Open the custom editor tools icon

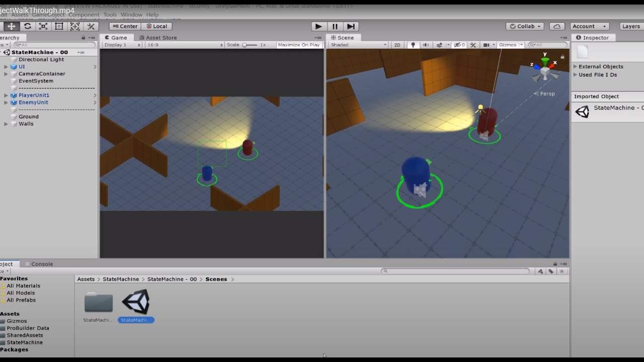[x=91, y=26]
